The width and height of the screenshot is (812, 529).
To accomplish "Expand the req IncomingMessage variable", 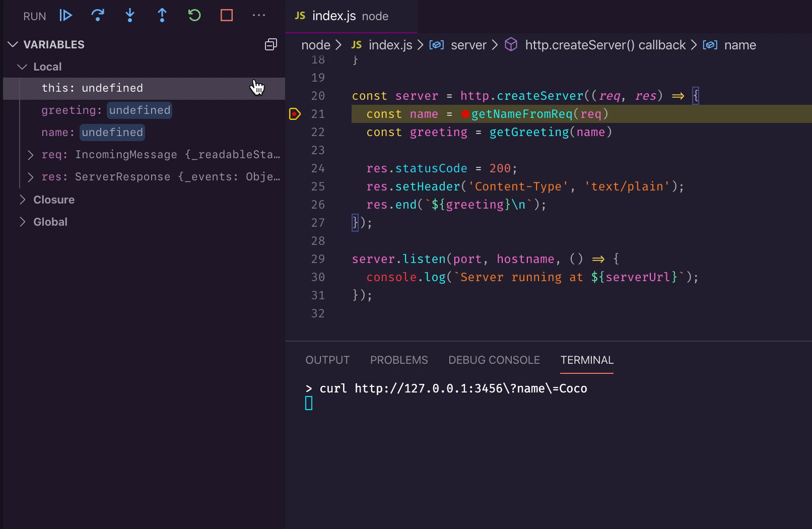I will [31, 155].
